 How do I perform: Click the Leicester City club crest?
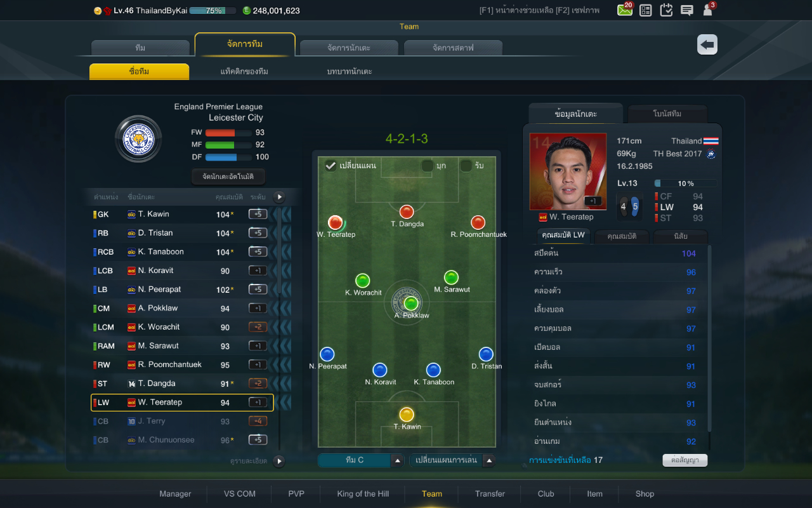[138, 138]
